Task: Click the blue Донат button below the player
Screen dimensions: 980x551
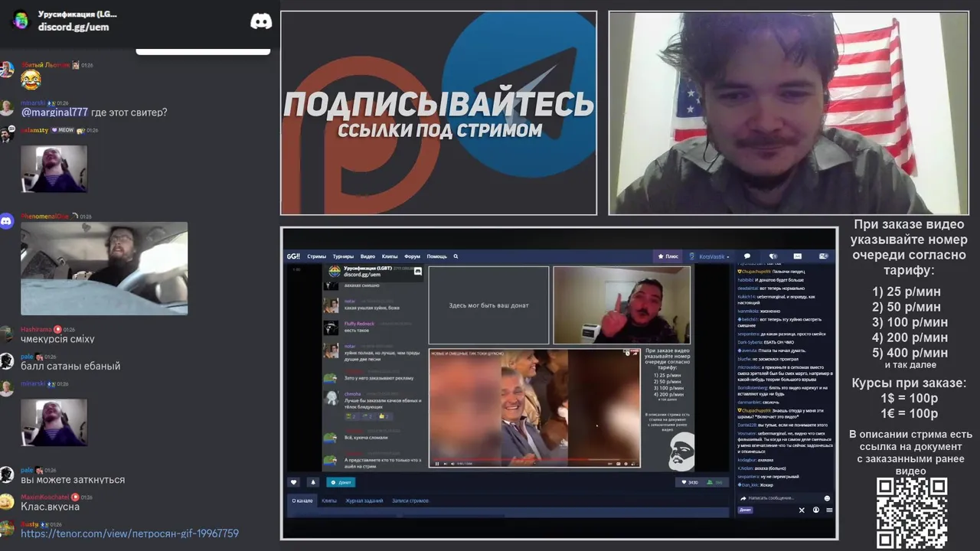Action: [341, 482]
